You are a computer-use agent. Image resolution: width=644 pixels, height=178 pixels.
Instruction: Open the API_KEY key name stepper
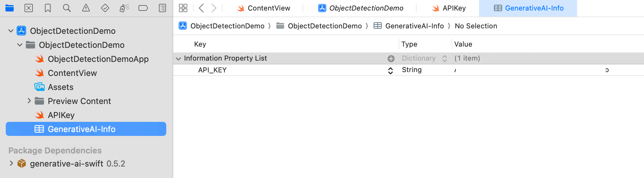390,70
